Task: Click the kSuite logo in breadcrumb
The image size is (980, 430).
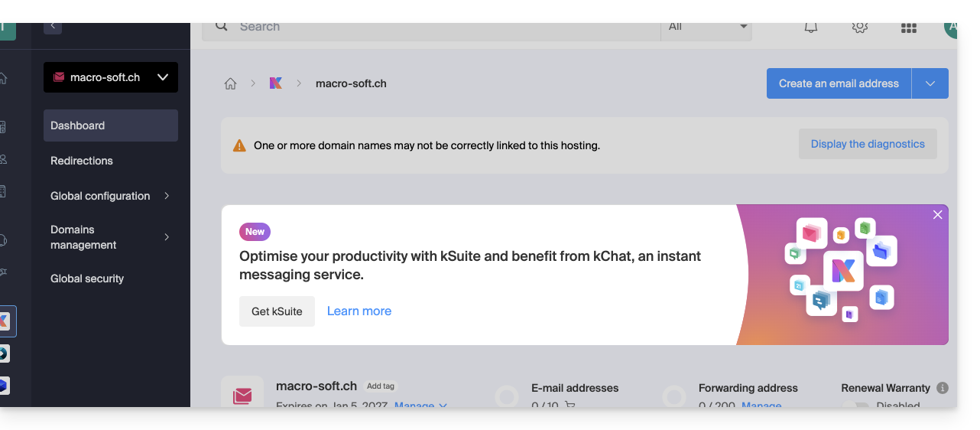Action: pos(276,83)
